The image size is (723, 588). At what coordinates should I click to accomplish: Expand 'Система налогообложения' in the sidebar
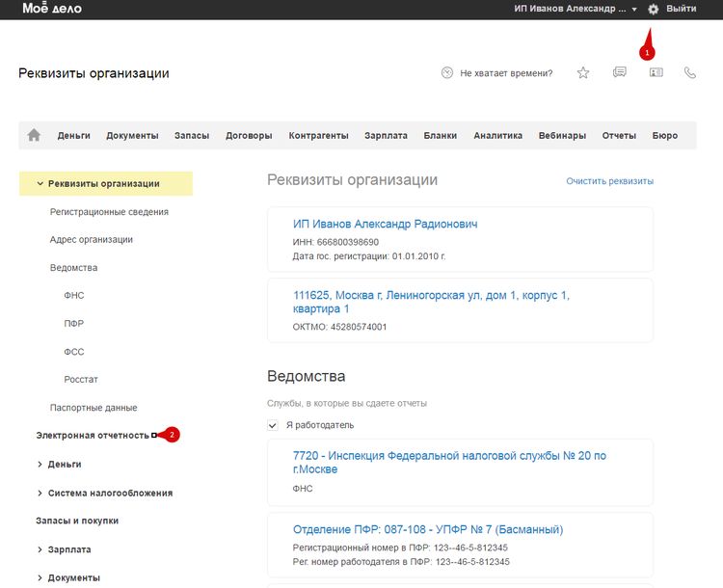(40, 493)
